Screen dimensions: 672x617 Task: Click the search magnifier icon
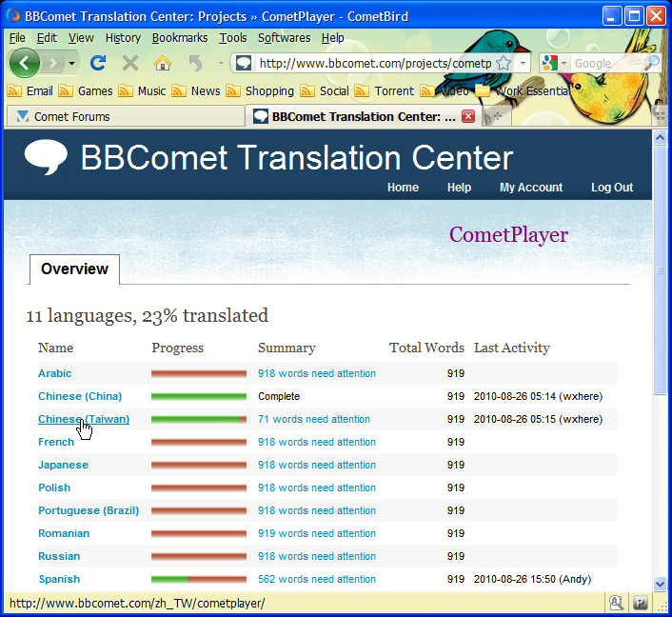pyautogui.click(x=652, y=63)
